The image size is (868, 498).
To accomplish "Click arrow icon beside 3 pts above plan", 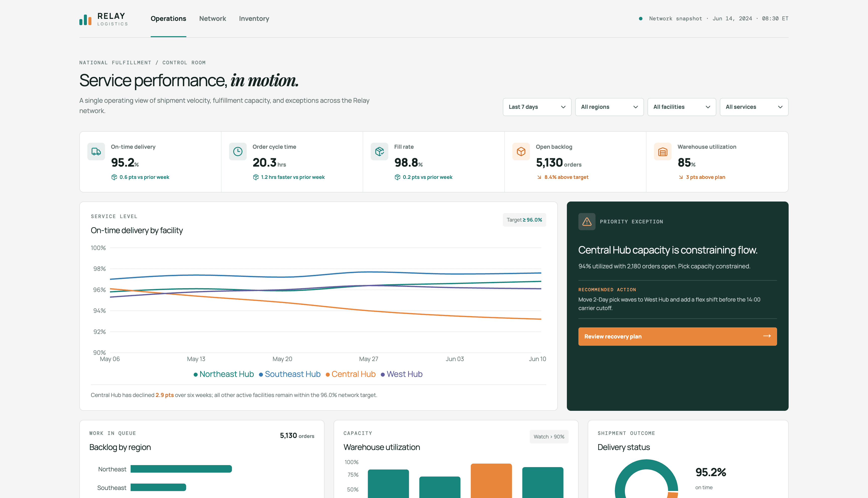I will pos(681,177).
